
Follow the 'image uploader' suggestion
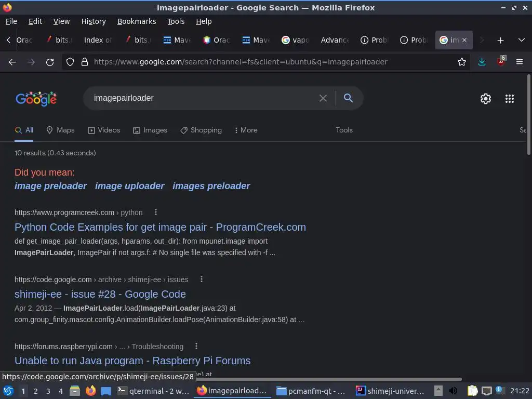tap(129, 186)
